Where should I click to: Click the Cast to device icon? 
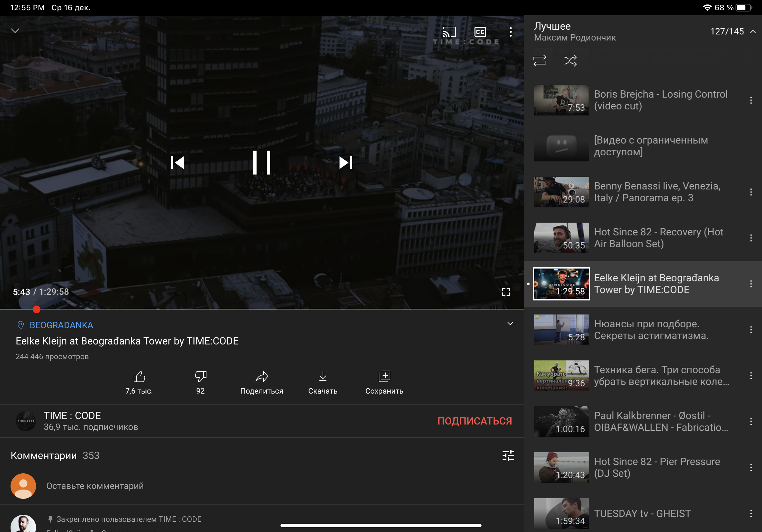coord(449,32)
